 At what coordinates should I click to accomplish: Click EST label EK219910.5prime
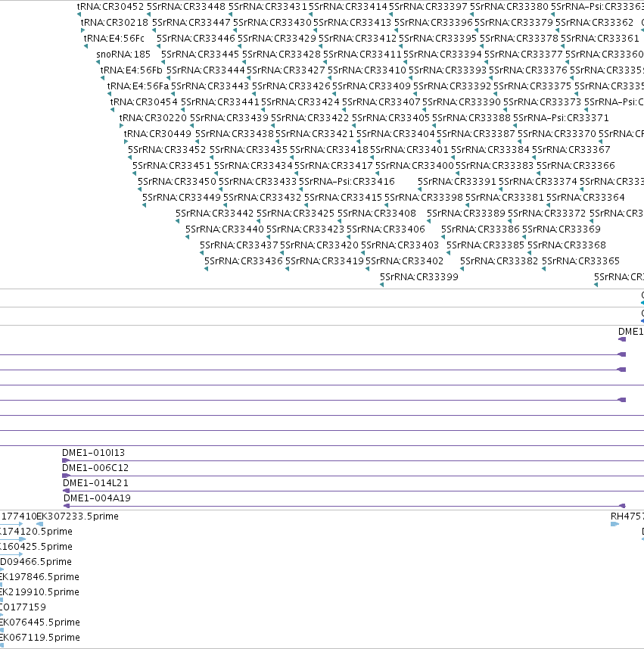[x=39, y=592]
